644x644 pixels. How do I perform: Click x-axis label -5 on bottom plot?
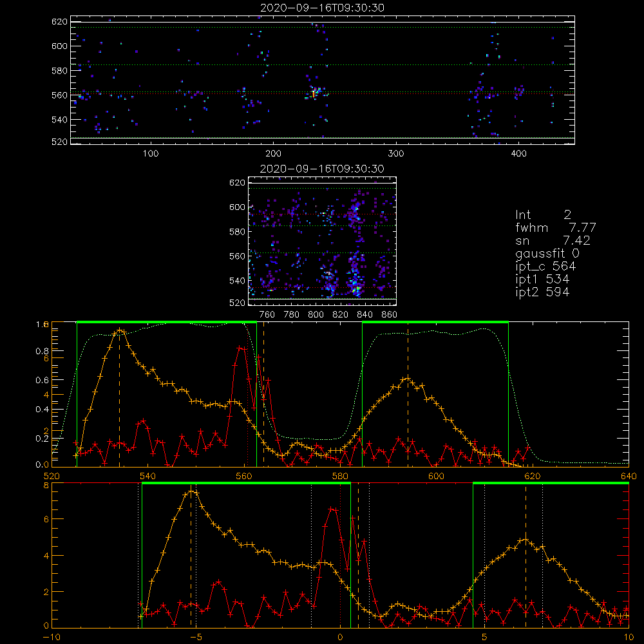(x=196, y=638)
